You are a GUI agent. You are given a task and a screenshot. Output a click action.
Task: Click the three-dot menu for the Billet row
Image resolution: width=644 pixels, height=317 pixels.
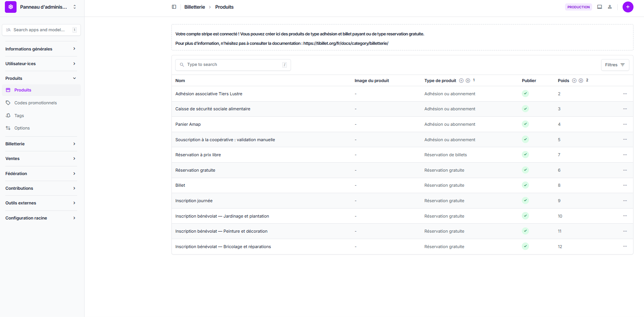[x=625, y=185]
